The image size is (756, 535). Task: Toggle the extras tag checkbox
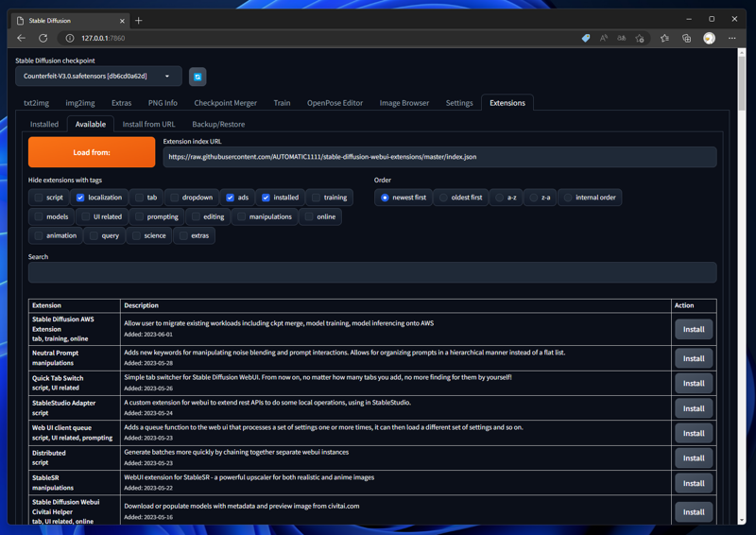tap(183, 235)
